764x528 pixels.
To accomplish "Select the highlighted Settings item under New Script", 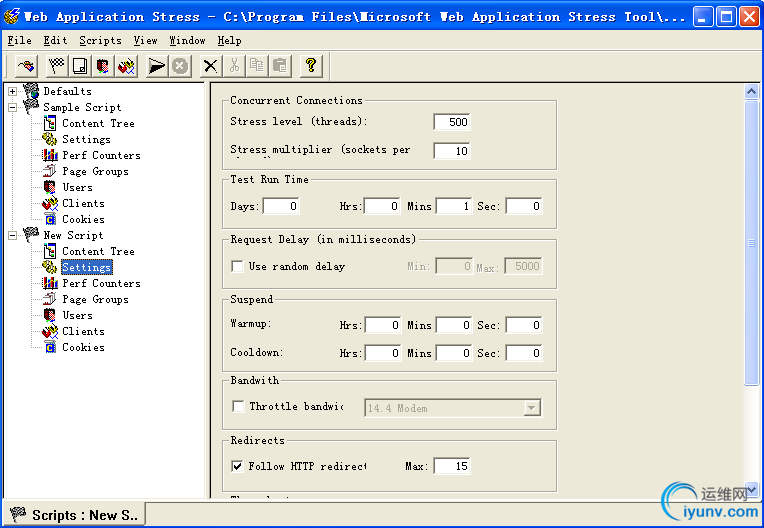I will point(87,267).
